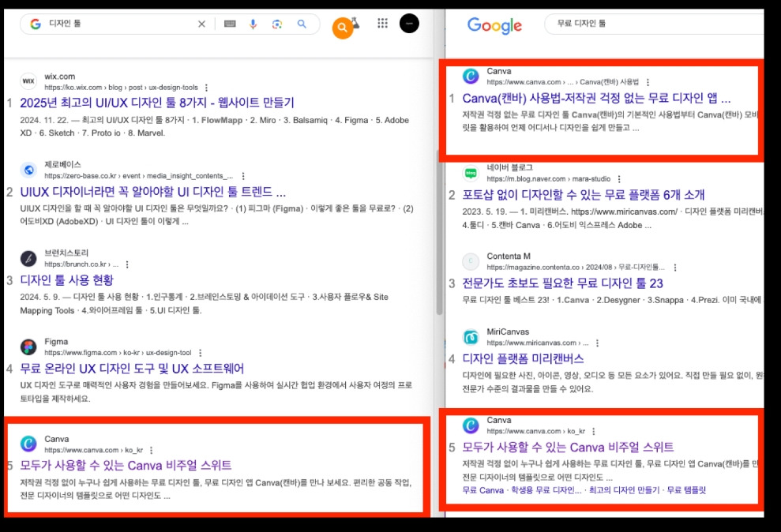The height and width of the screenshot is (532, 781).
Task: Open right window Canva 비주얼 스위트 link
Action: click(x=568, y=448)
